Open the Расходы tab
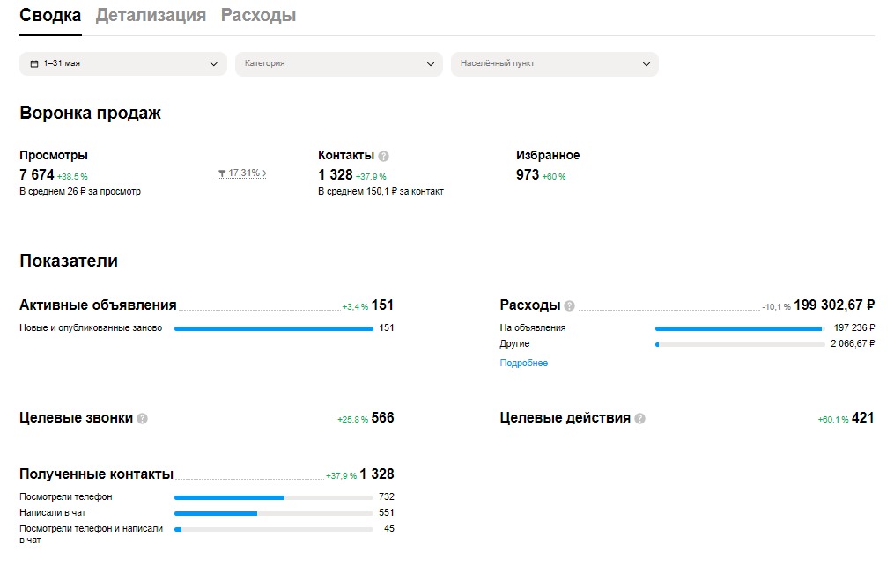 click(258, 16)
